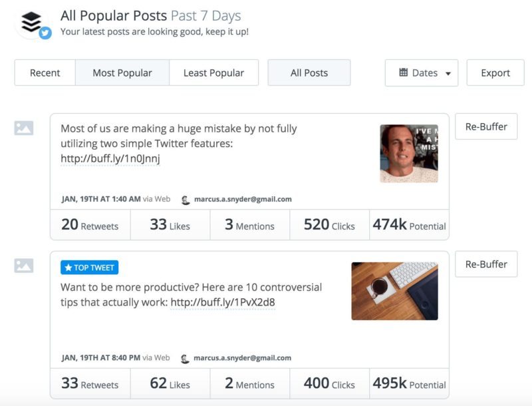Open the coffee desk photo thumbnail
532x406 pixels.
[394, 291]
